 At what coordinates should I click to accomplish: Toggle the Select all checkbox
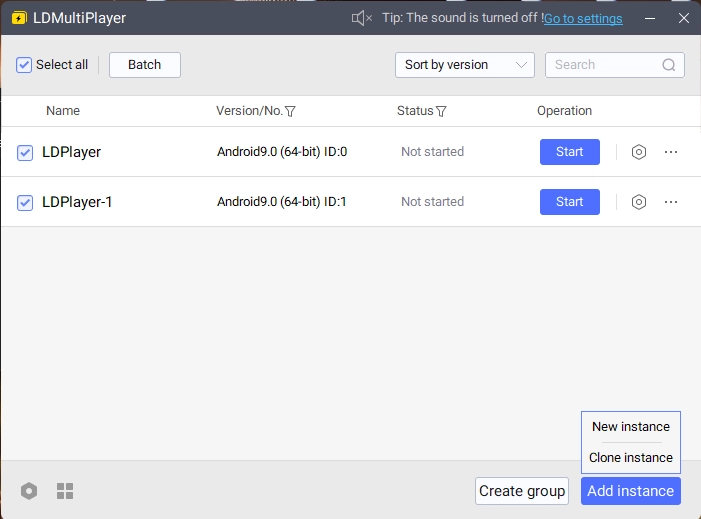pyautogui.click(x=24, y=65)
